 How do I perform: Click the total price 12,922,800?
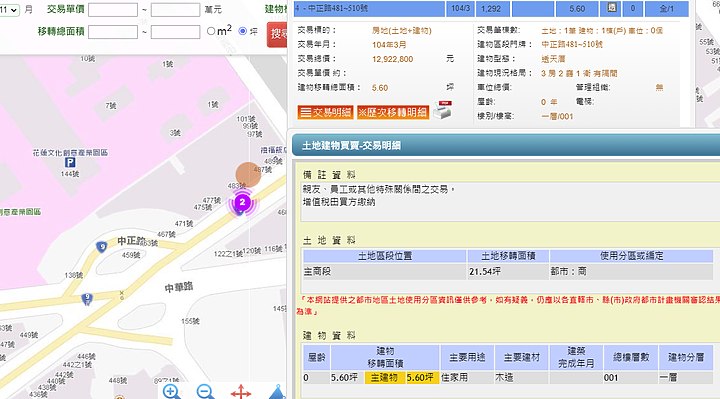[x=393, y=59]
